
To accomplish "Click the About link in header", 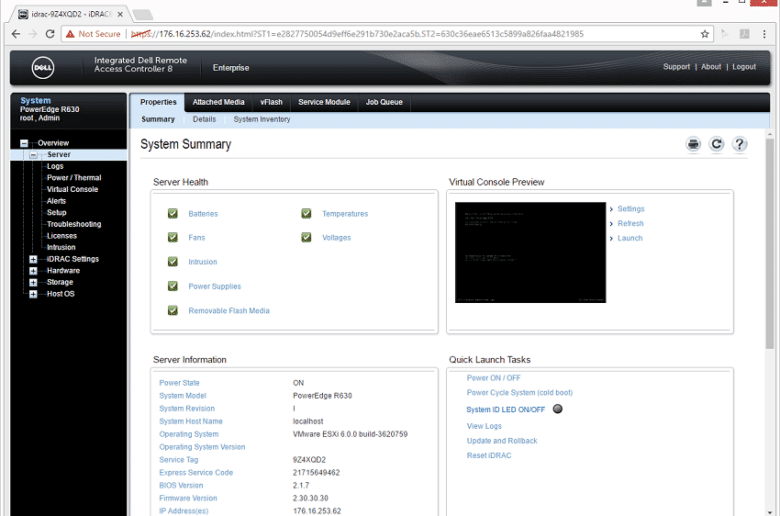I will (711, 67).
